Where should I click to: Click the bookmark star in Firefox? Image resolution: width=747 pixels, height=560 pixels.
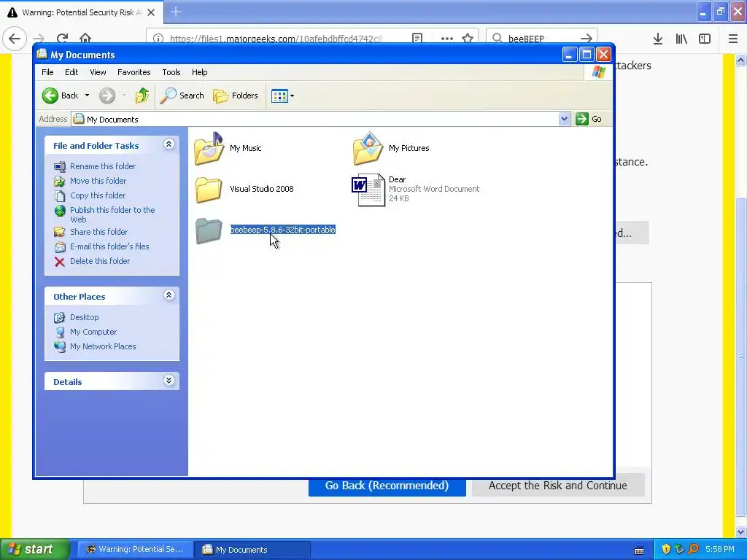[x=468, y=38]
